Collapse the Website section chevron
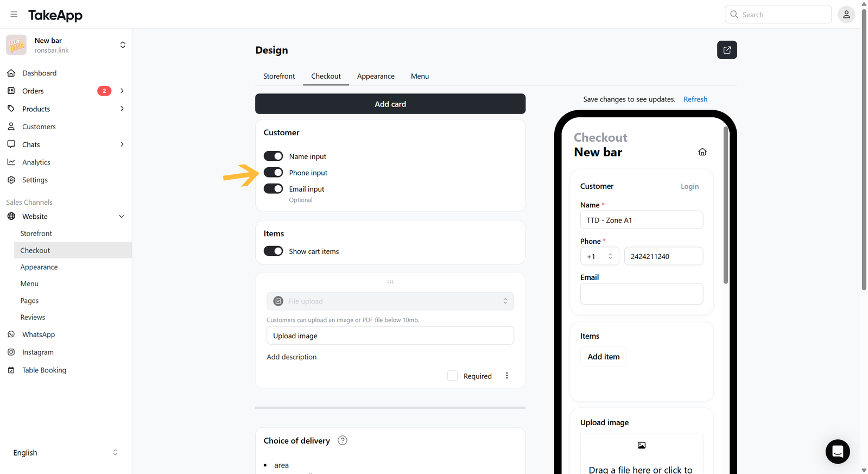The width and height of the screenshot is (868, 474). 122,216
